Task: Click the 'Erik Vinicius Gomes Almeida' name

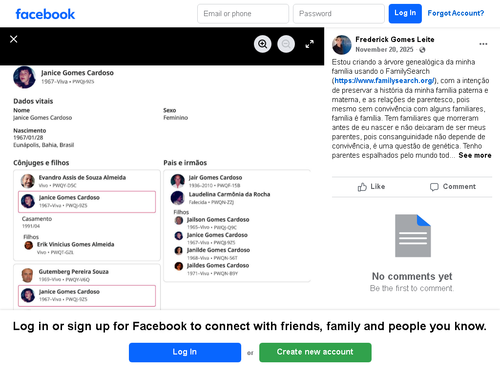Action: coord(76,245)
